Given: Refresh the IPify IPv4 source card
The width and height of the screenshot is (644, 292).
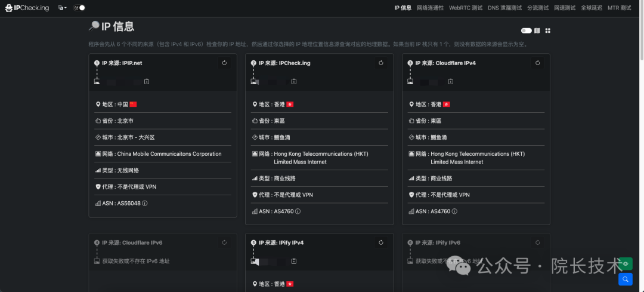Looking at the screenshot, I should (381, 242).
